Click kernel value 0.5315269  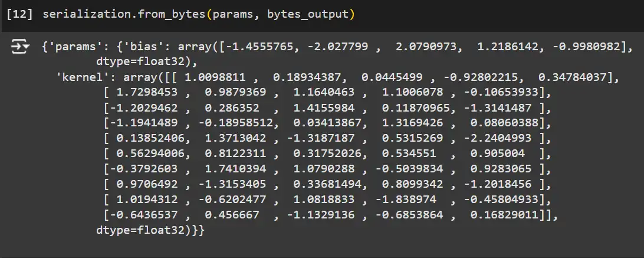[413, 138]
